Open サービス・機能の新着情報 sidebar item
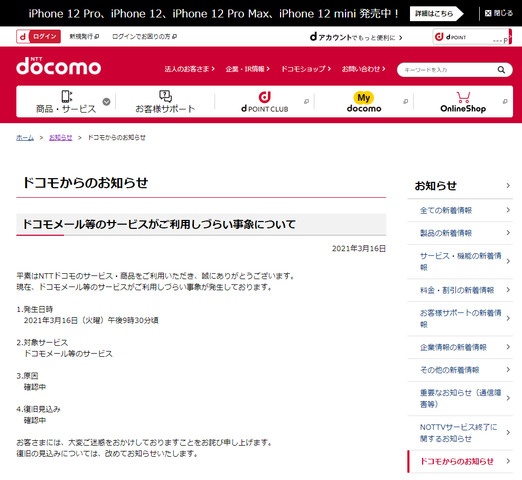 [460, 261]
